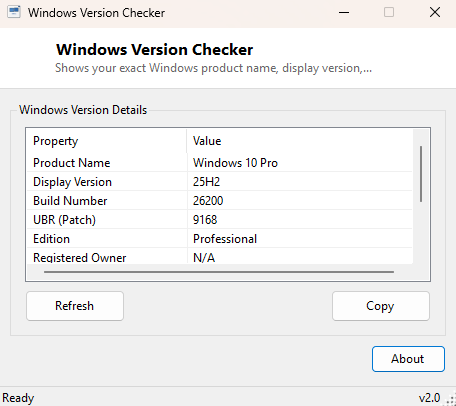Select the Display Version row label
This screenshot has width=456, height=406.
click(72, 182)
